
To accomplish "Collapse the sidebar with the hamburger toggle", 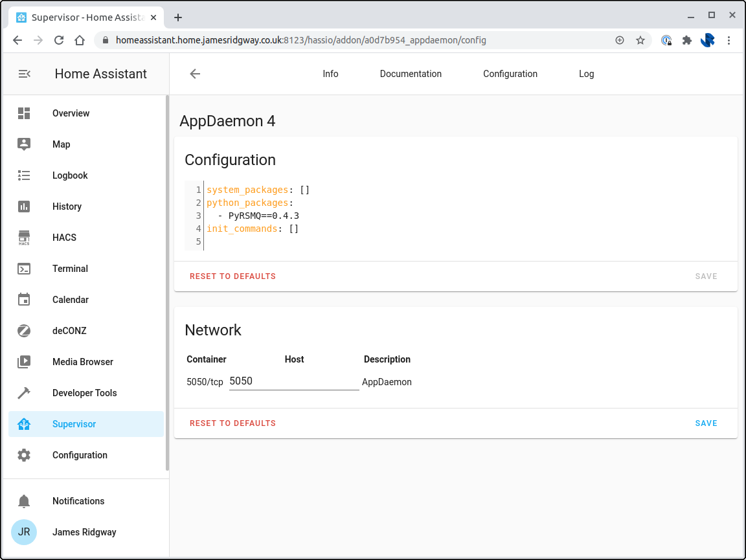I will (x=24, y=74).
